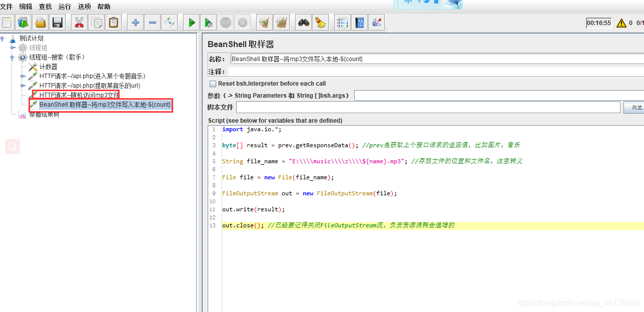
Task: Click the String file_name script line
Action: (x=372, y=161)
